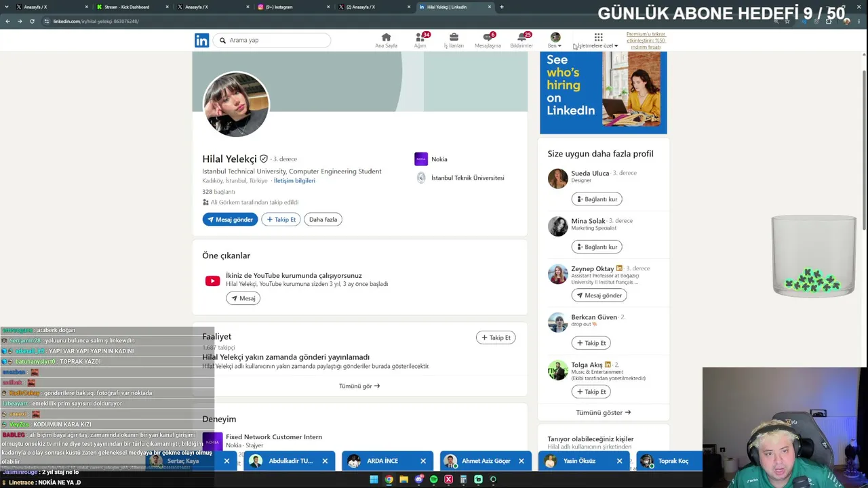Go to LinkedIn home via the logo
868x488 pixels.
[x=201, y=41]
